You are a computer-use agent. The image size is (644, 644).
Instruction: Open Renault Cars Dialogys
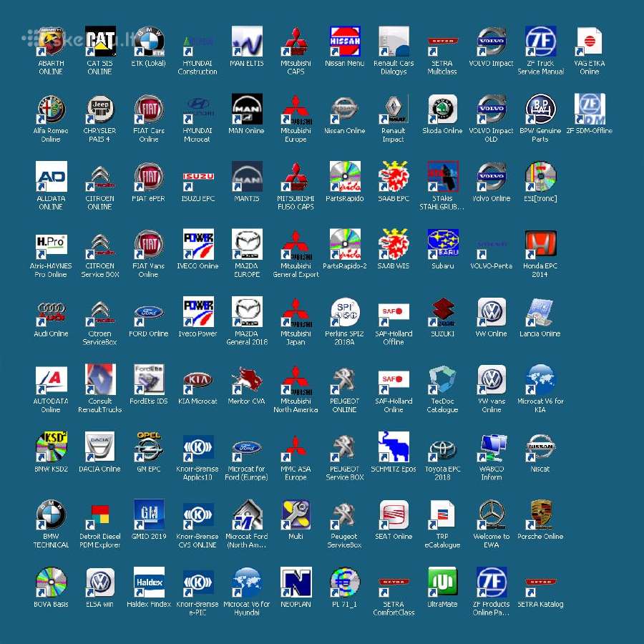pyautogui.click(x=394, y=41)
